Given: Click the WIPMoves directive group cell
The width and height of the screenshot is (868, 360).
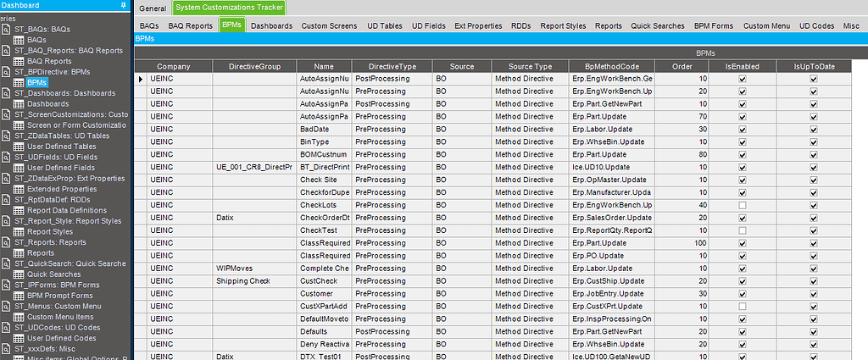Looking at the screenshot, I should [x=254, y=269].
